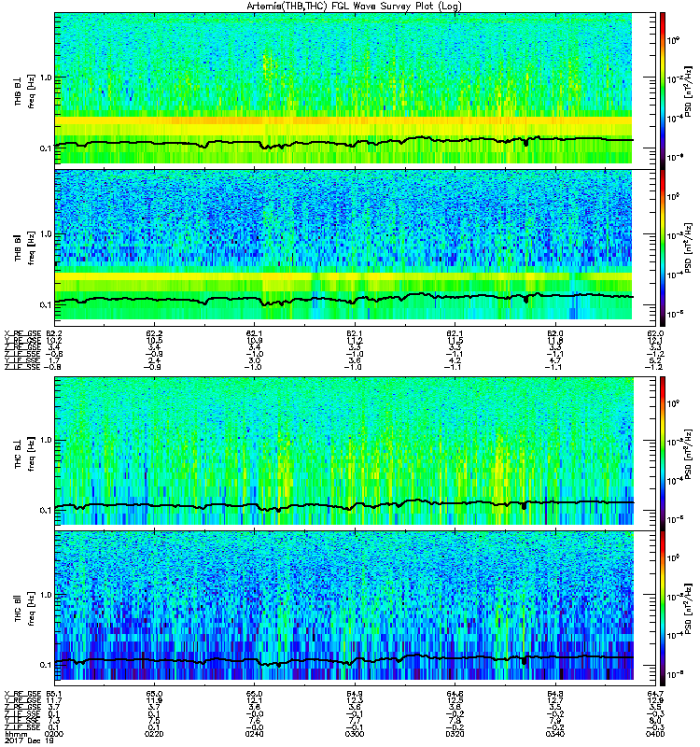This screenshot has height=747, width=700.
Task: Click the plot title "Artemis(THB,THC) FGL Wave Survey Plot (Log)"
Action: coord(354,7)
